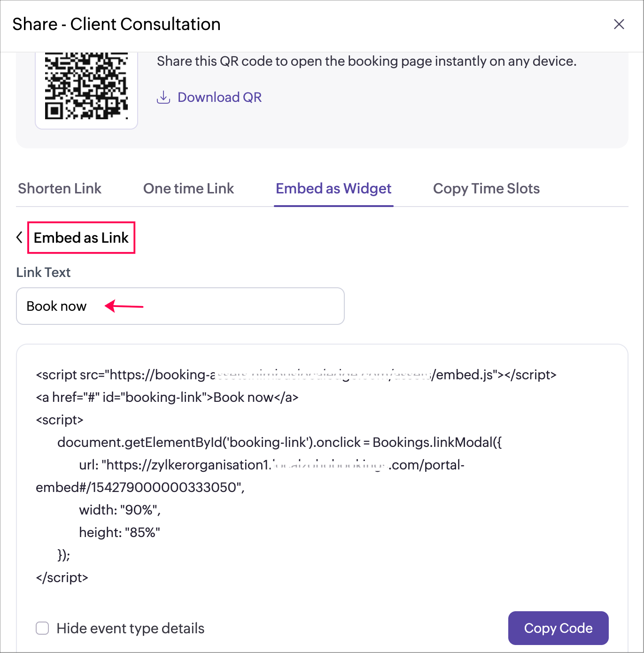
Task: Click the Link Text field label
Action: click(x=43, y=272)
